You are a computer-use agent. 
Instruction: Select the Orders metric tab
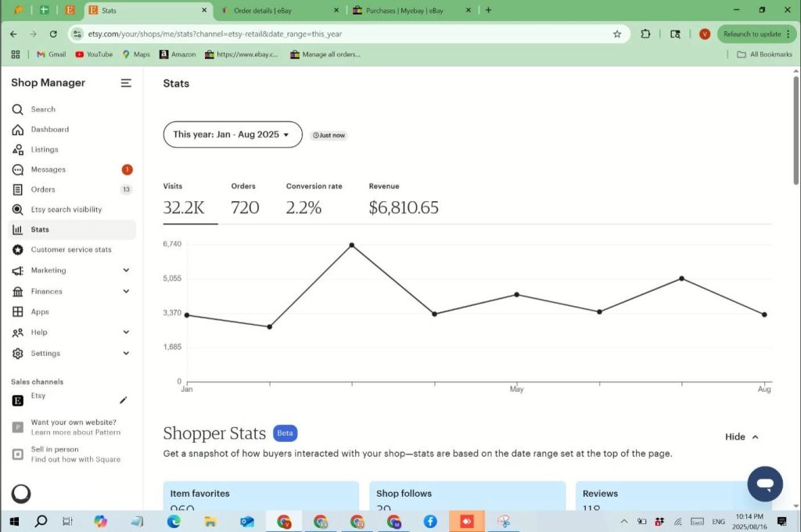pyautogui.click(x=245, y=200)
